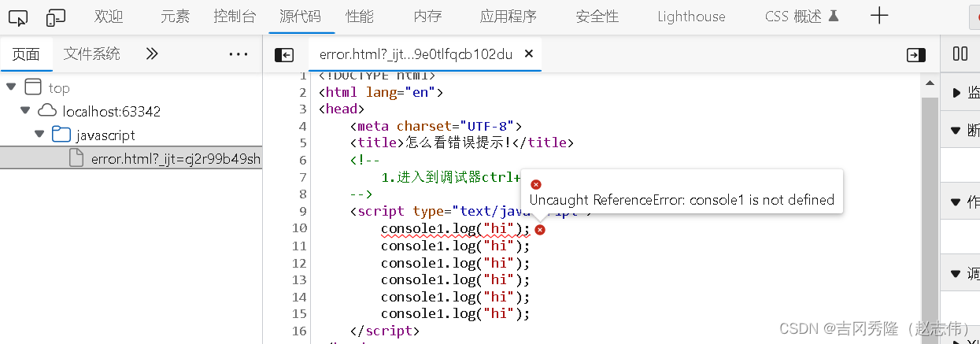Click the console1.log code on line 12
Image resolution: width=980 pixels, height=344 pixels.
tap(456, 263)
